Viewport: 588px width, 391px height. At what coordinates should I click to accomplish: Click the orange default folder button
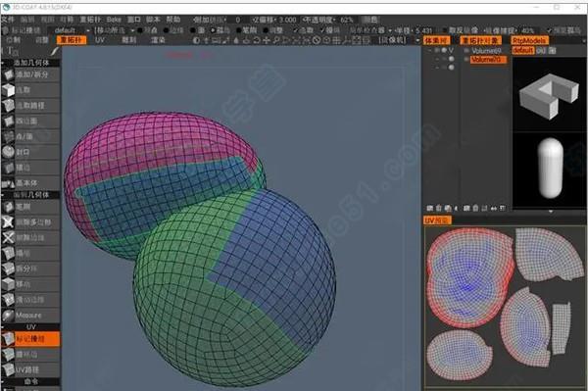click(x=523, y=50)
